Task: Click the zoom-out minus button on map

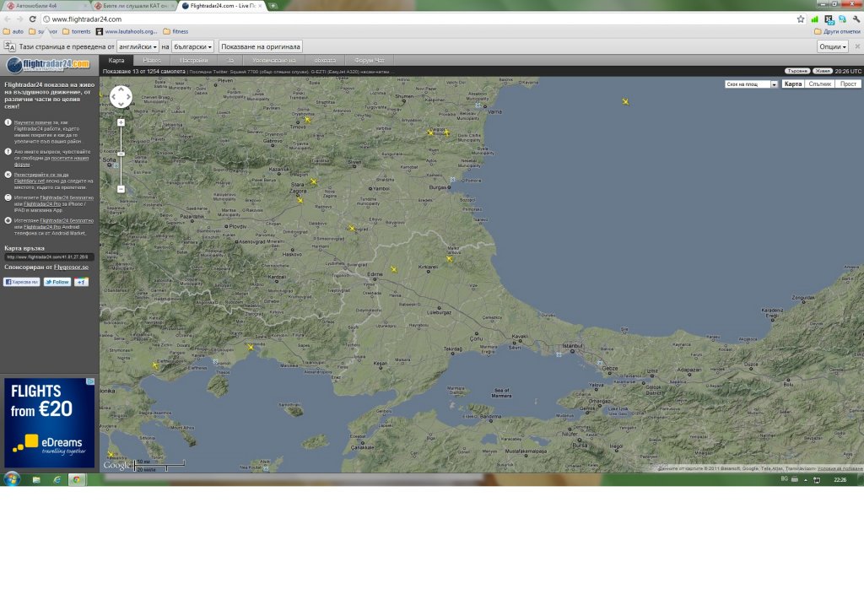Action: (121, 189)
